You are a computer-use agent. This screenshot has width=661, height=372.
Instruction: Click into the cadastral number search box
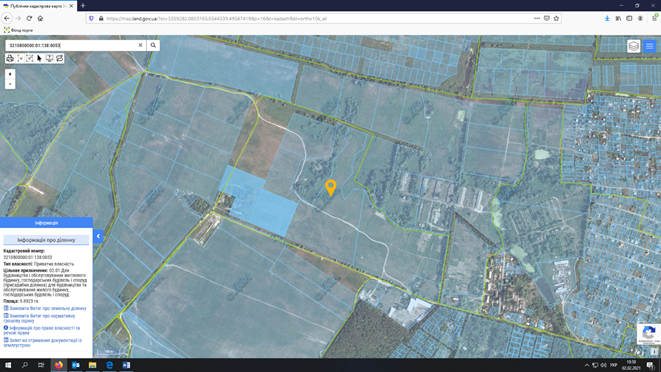[72, 45]
